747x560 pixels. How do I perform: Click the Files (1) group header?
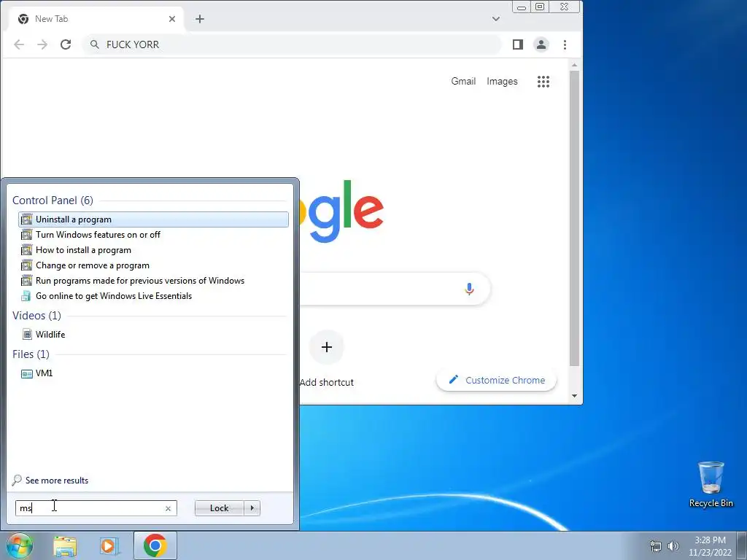click(31, 354)
